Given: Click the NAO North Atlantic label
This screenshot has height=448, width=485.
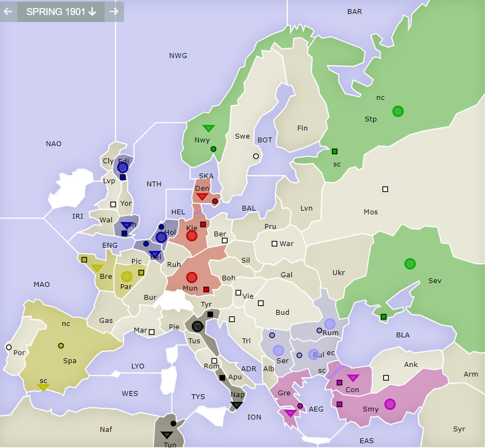Looking at the screenshot, I should click(x=54, y=144).
